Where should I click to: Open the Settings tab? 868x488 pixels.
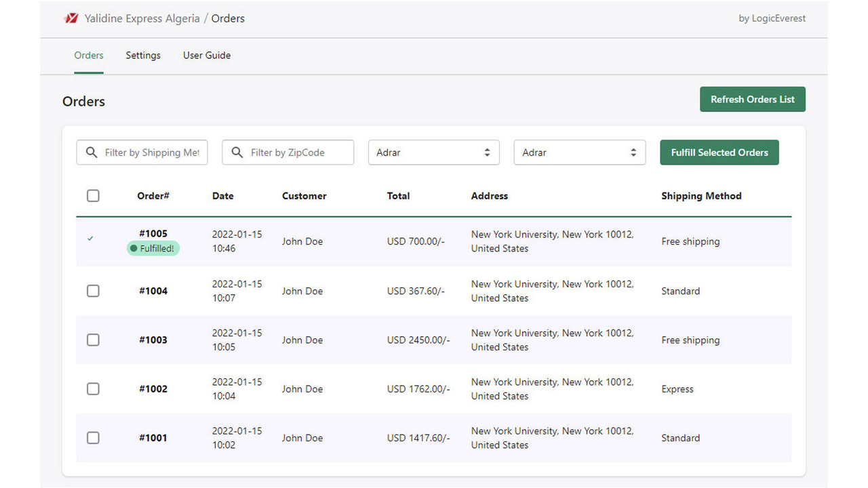[x=143, y=56]
